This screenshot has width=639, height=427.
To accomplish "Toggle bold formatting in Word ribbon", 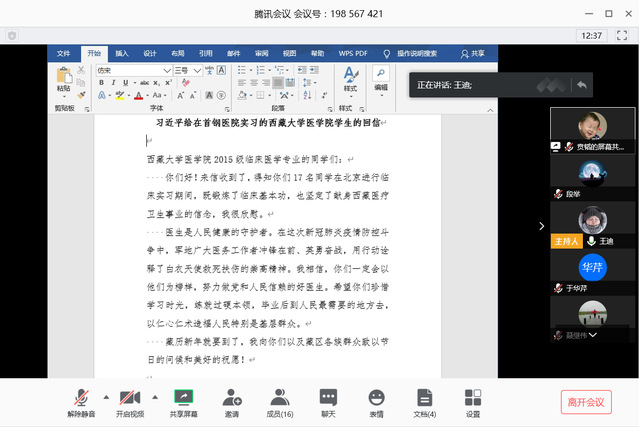I will pos(101,84).
